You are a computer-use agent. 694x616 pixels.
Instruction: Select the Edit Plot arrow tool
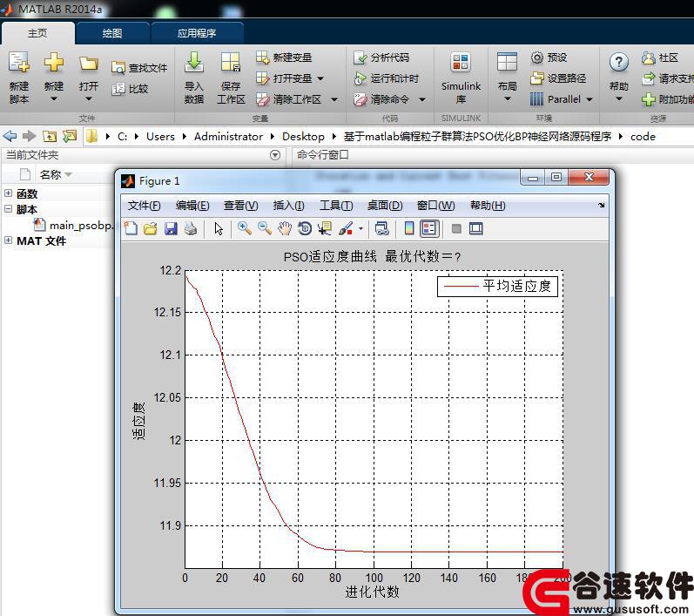pyautogui.click(x=219, y=228)
